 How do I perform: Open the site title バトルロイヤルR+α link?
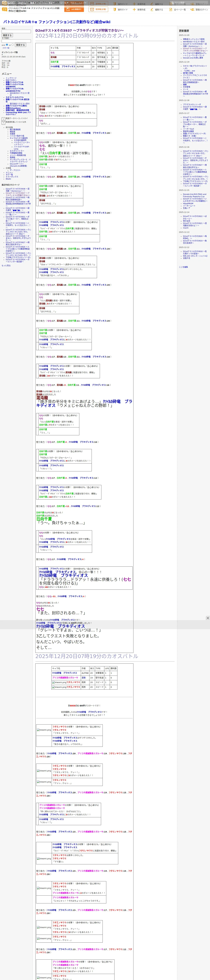[x=57, y=22]
